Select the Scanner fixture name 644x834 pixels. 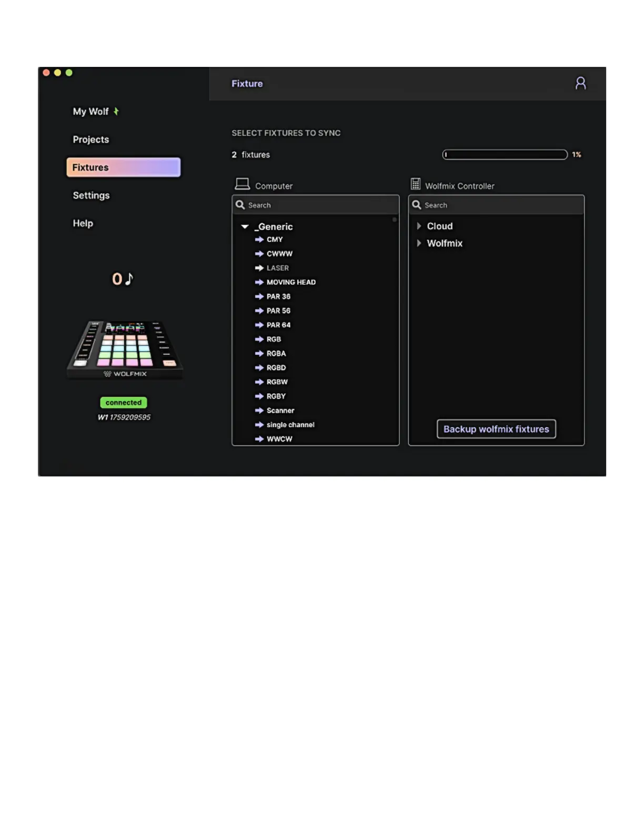(x=280, y=410)
